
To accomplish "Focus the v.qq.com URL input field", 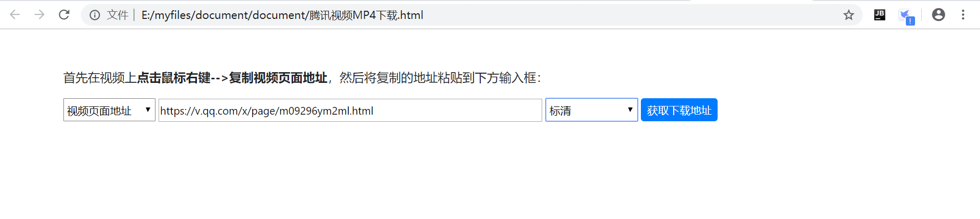I will pyautogui.click(x=350, y=111).
